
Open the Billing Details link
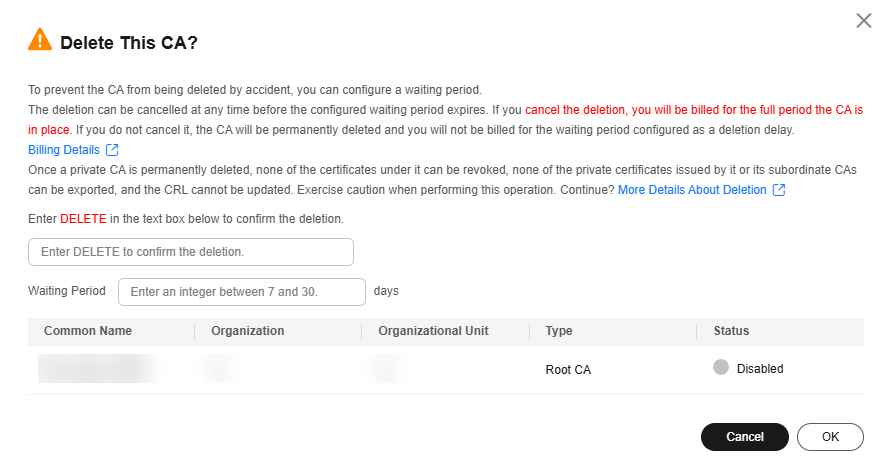point(64,150)
